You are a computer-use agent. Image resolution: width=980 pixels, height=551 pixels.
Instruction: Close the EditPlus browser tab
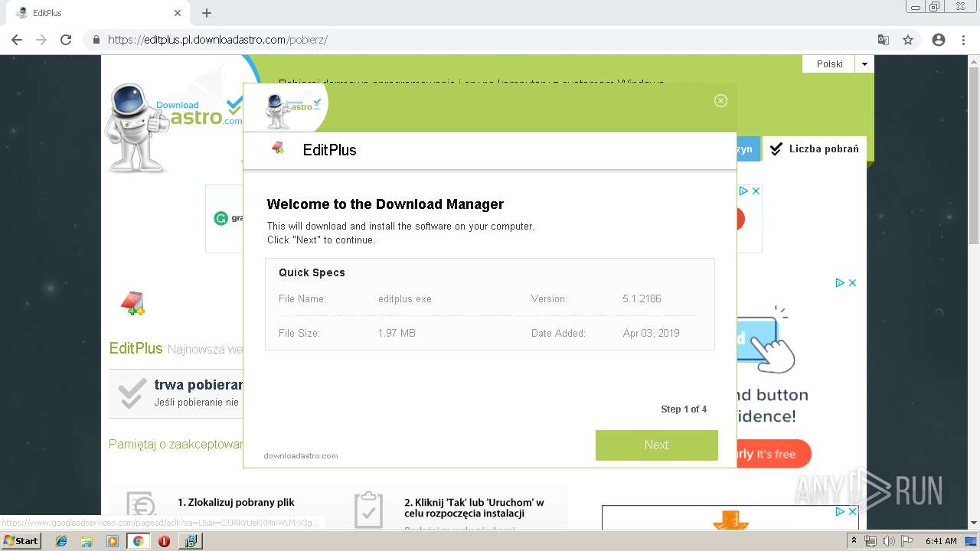178,13
